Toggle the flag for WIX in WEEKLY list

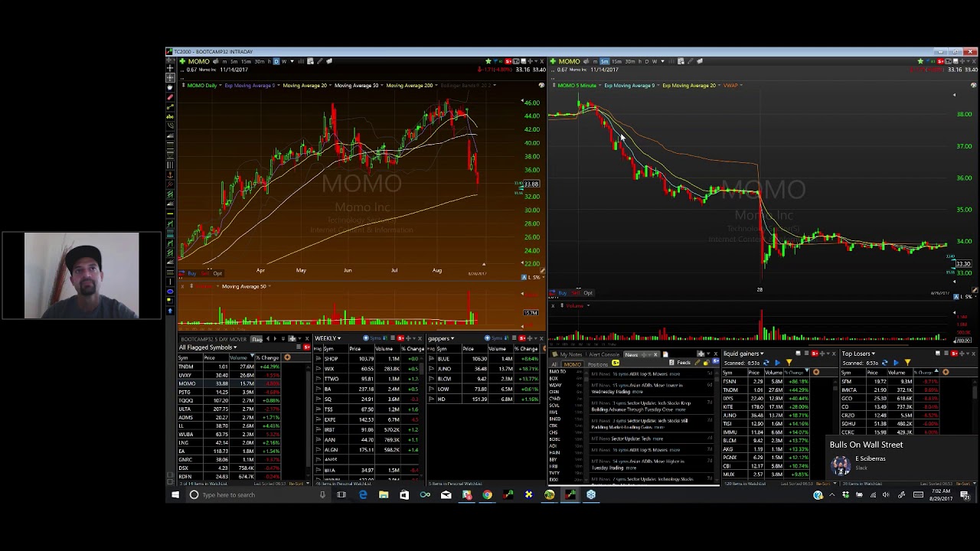(x=318, y=369)
